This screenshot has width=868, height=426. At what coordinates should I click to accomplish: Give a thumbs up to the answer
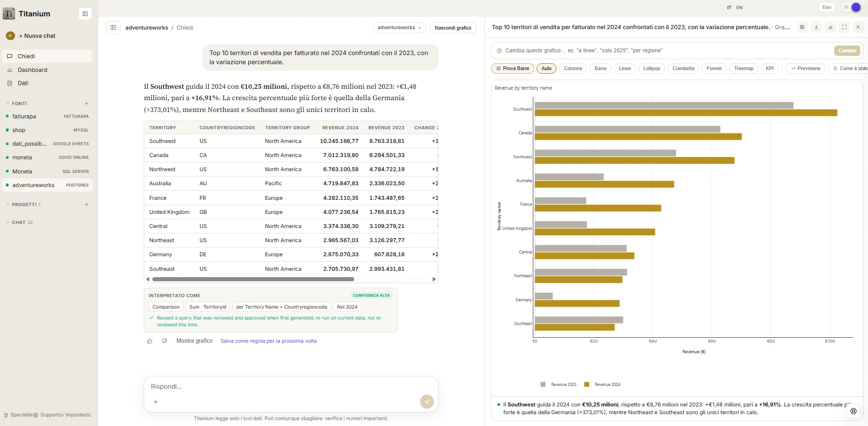click(x=150, y=341)
